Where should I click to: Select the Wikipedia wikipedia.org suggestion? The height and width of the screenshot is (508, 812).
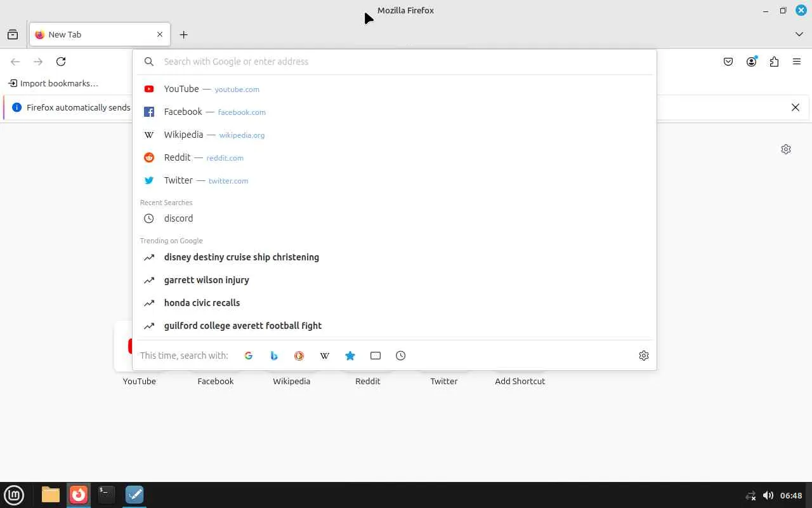395,135
